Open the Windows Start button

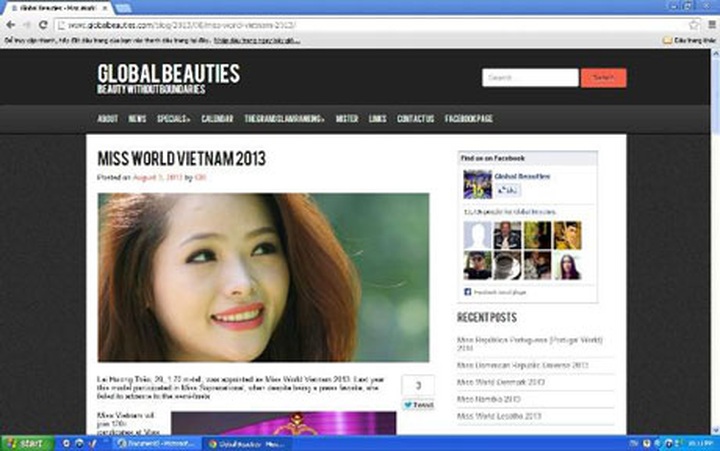pyautogui.click(x=27, y=443)
